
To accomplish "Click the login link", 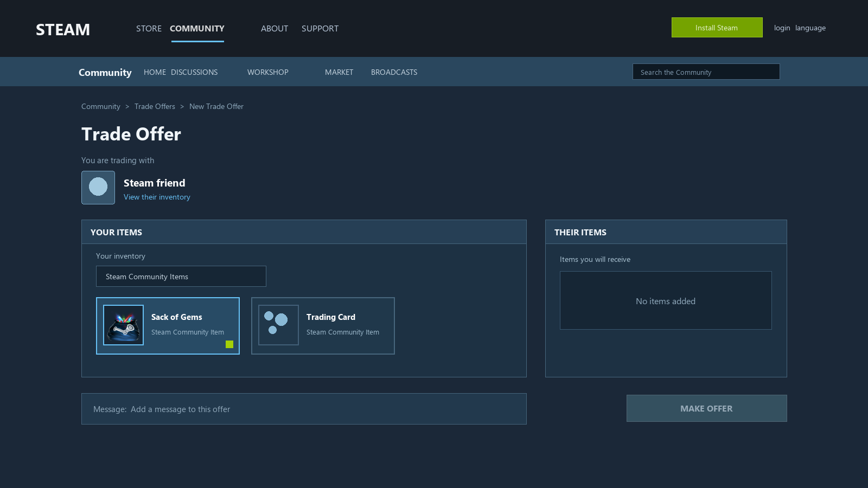I will (782, 28).
